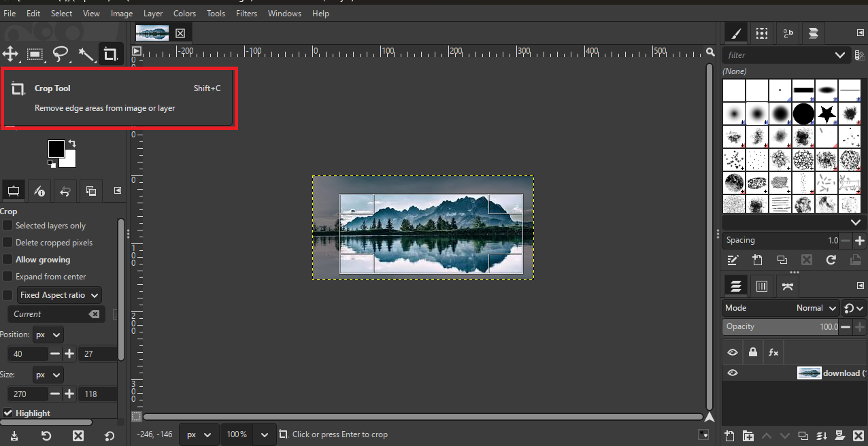
Task: Open the Colors menu
Action: tap(184, 13)
